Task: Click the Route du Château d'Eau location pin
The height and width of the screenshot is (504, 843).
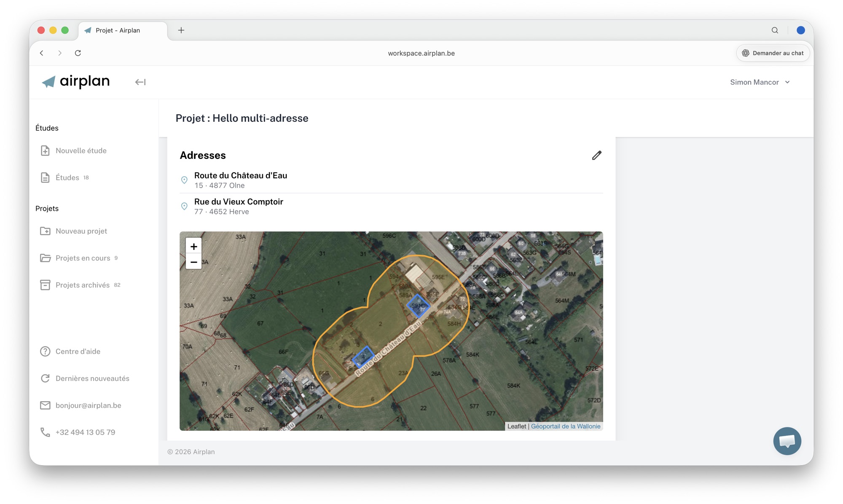Action: pos(184,180)
